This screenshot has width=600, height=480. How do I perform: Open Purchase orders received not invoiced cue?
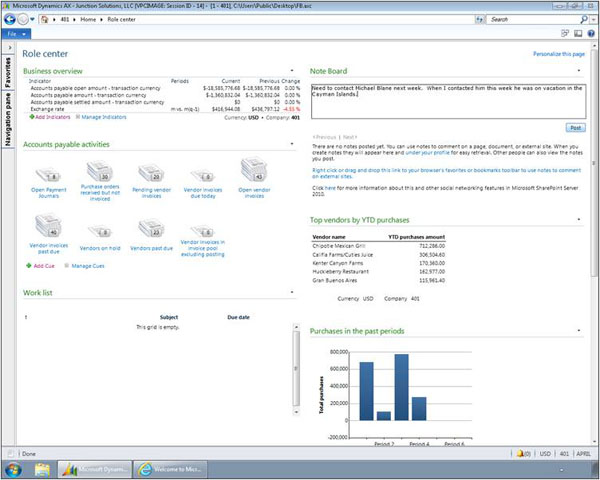click(x=100, y=181)
